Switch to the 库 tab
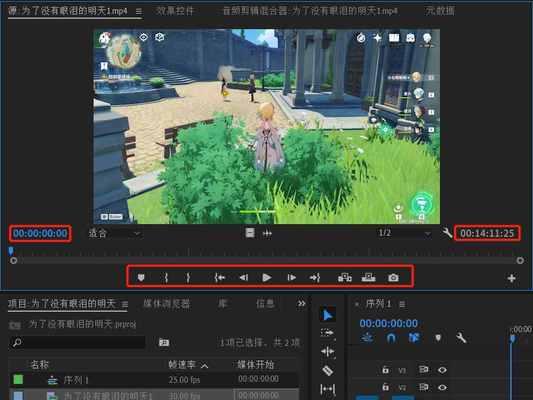Screen dimensions: 533x400 tap(222, 303)
